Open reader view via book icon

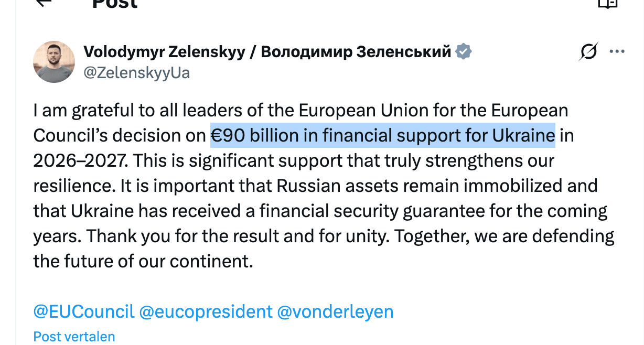pyautogui.click(x=607, y=3)
